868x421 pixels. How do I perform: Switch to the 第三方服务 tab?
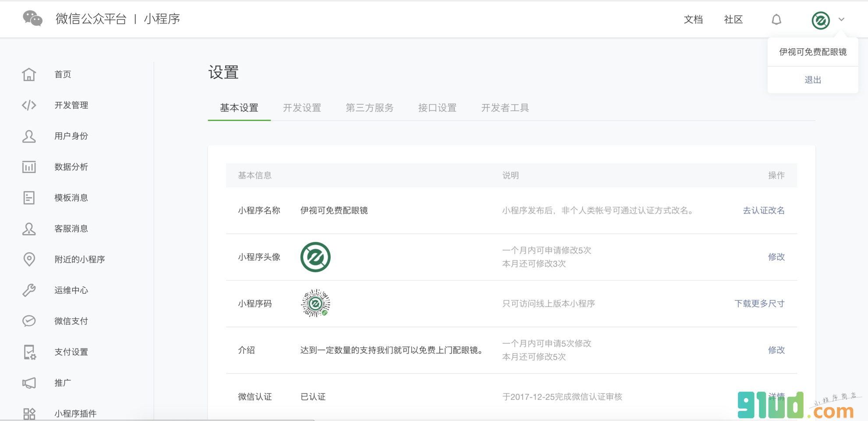pos(370,108)
